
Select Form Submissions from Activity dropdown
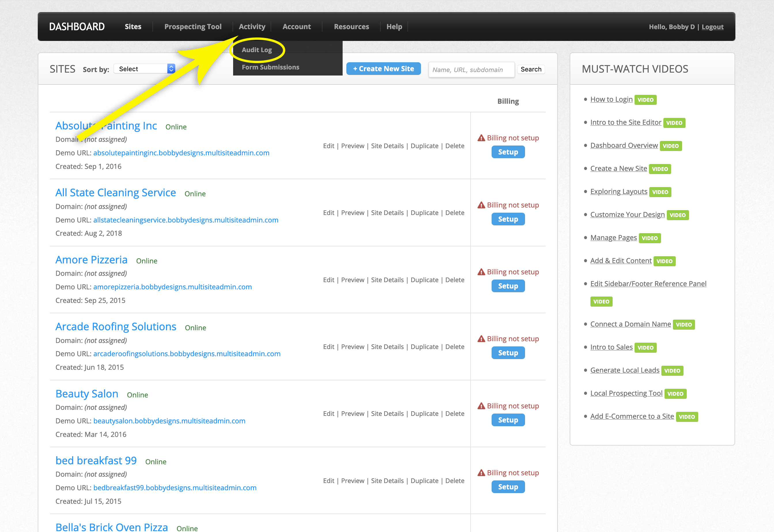(x=270, y=67)
